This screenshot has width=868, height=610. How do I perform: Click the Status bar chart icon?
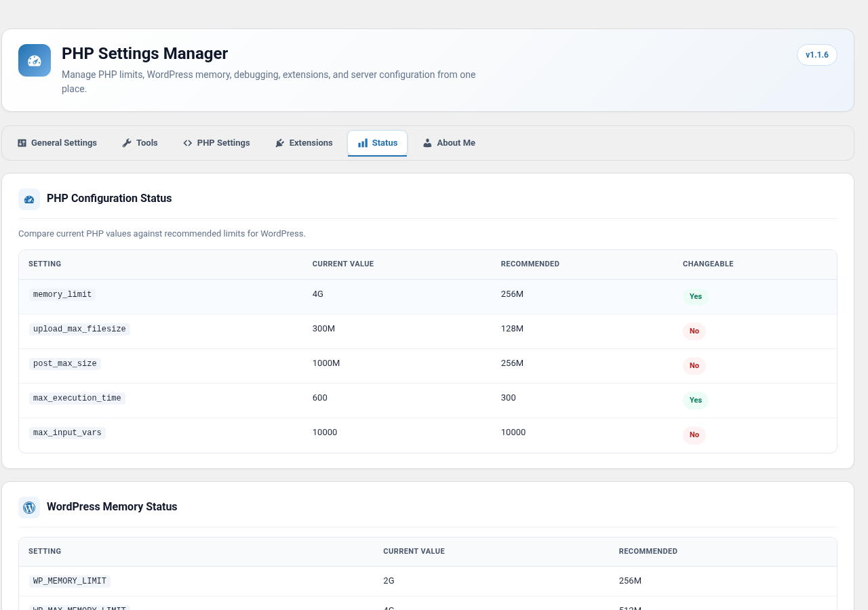click(363, 143)
